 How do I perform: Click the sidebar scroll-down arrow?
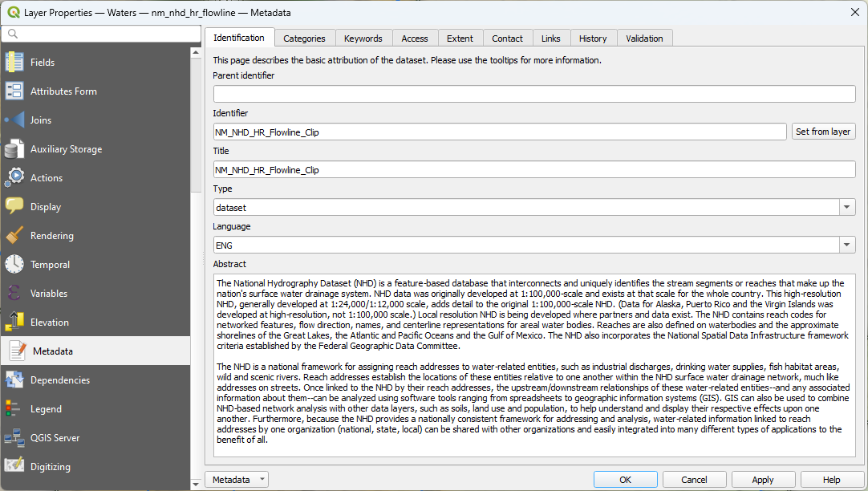196,484
